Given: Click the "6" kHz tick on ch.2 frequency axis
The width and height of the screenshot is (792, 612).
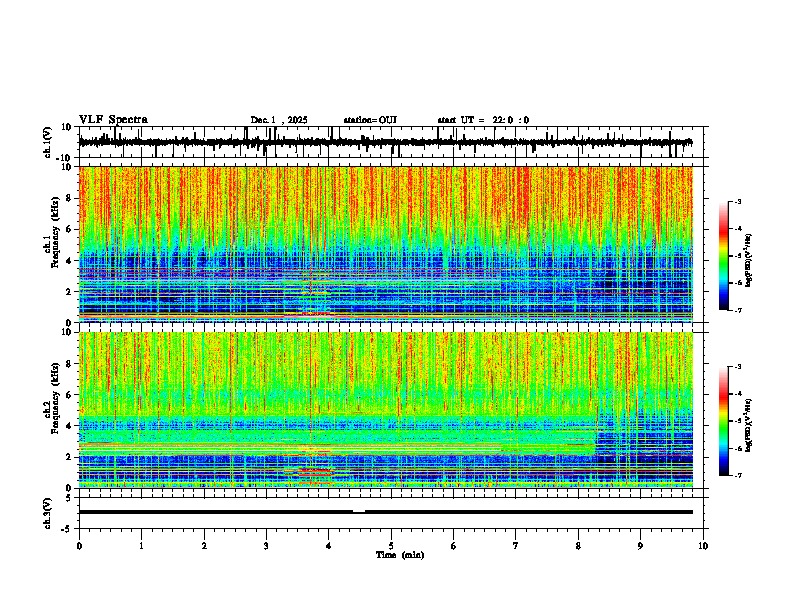Looking at the screenshot, I should [70, 395].
